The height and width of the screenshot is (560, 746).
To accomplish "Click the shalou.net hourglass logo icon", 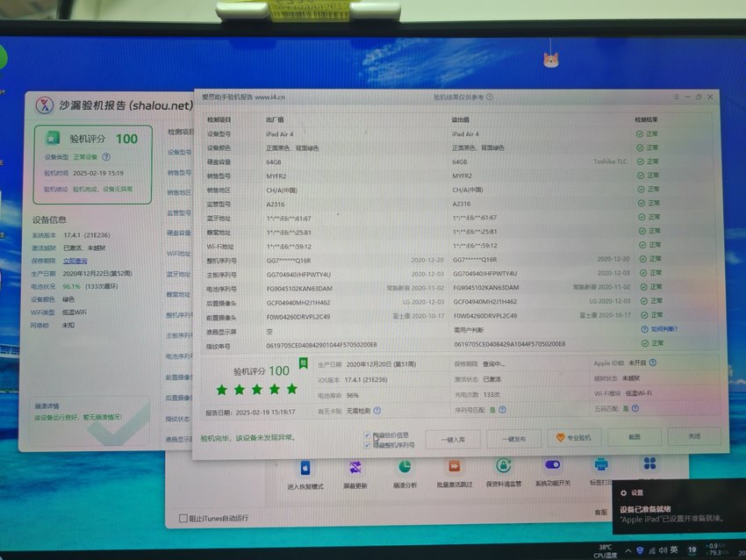I will [45, 105].
